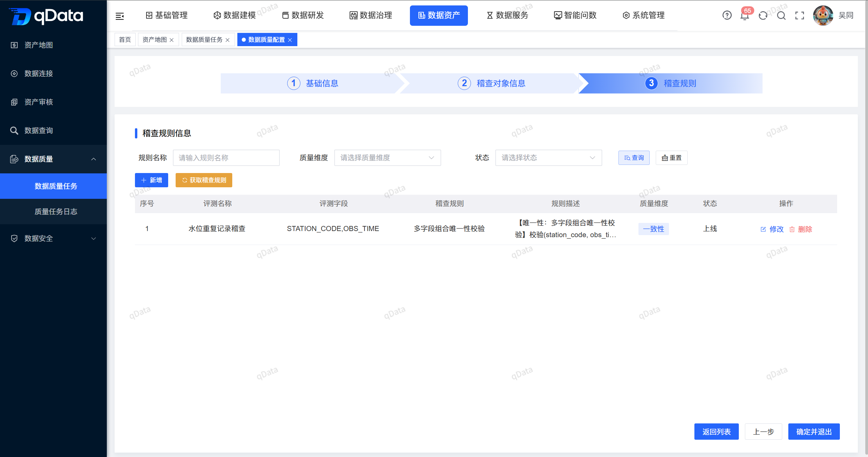Focus the 规则名称 input field

[x=226, y=158]
